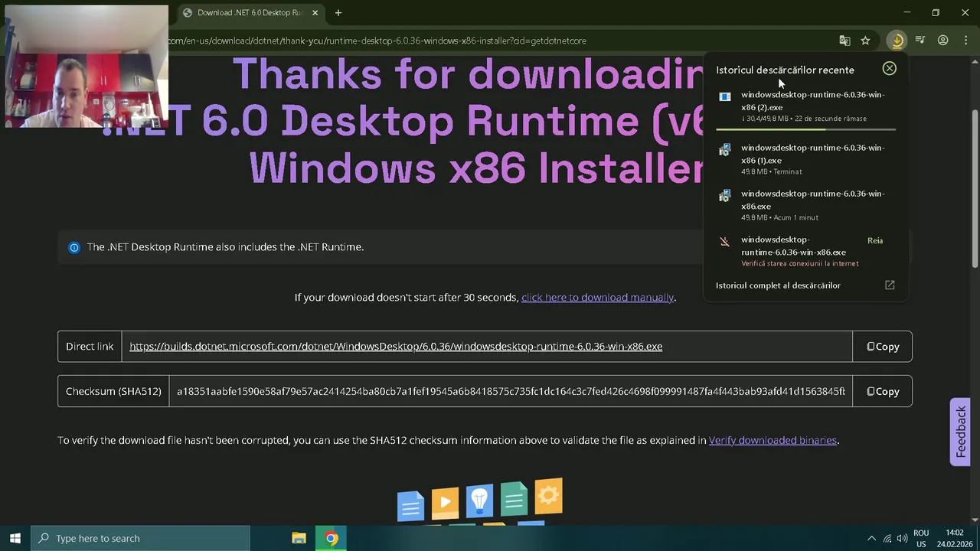This screenshot has width=980, height=551.
Task: Open the download entry from 'Acum 1 minut'
Action: point(805,205)
